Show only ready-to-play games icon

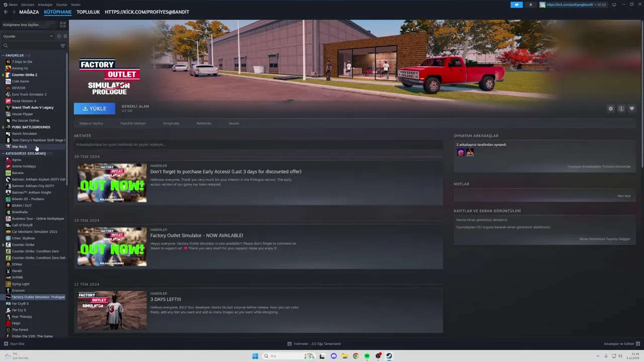click(x=65, y=36)
